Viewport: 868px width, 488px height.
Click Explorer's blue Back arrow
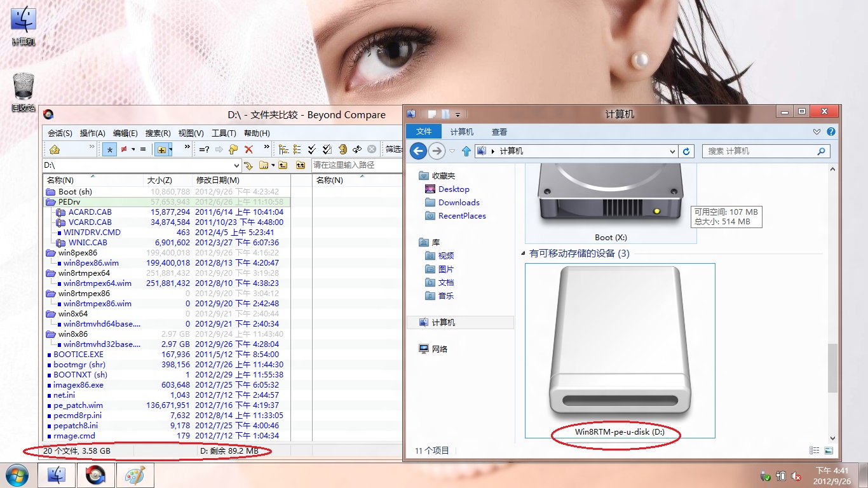click(x=418, y=151)
